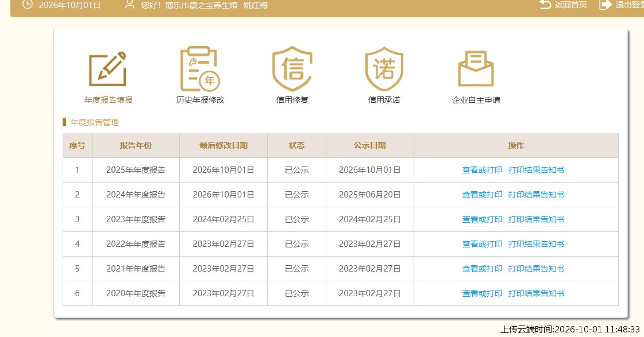Click publication date 2024年02月25日
Viewport: 644px width, 337px height.
coord(369,219)
